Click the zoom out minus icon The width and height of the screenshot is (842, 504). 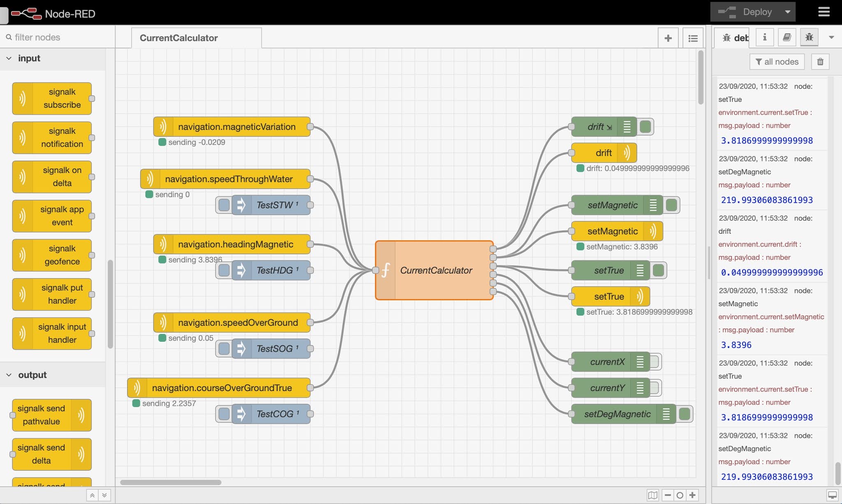[668, 495]
